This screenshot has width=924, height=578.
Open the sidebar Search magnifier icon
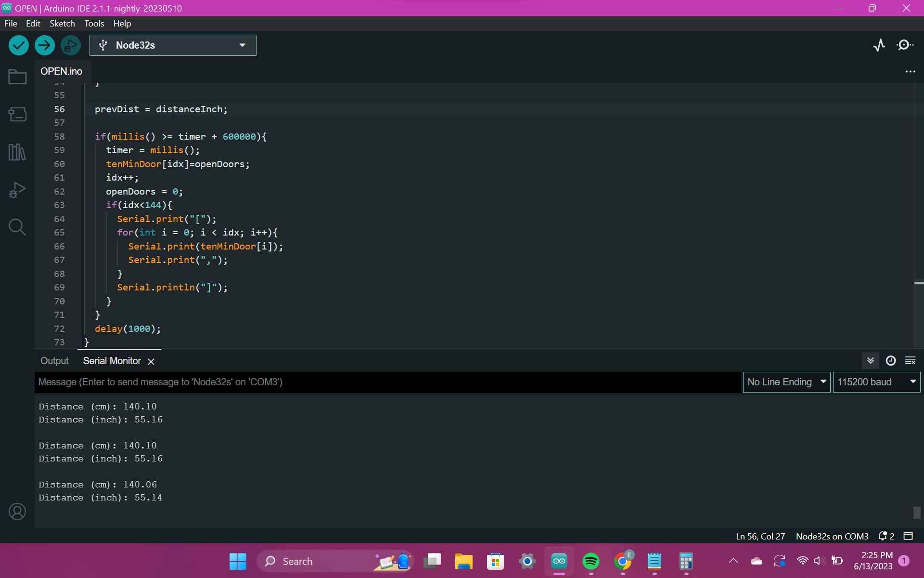coord(17,227)
